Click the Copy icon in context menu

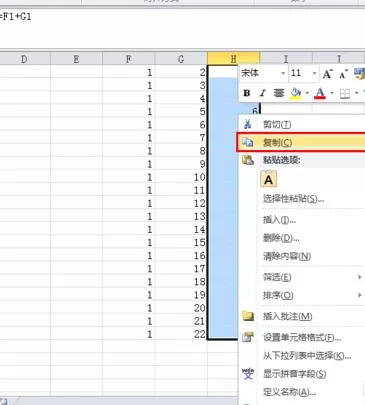(x=247, y=142)
